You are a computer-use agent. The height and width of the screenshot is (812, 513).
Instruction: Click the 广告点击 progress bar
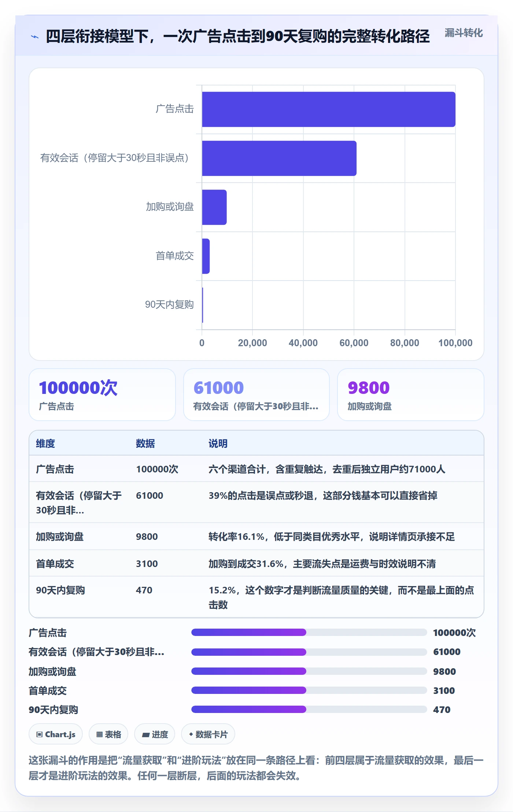coord(309,632)
